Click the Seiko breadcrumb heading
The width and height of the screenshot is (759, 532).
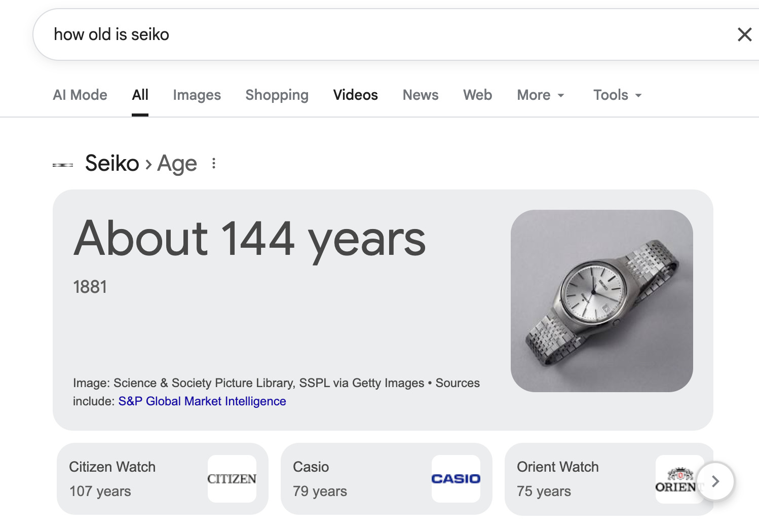coord(112,163)
